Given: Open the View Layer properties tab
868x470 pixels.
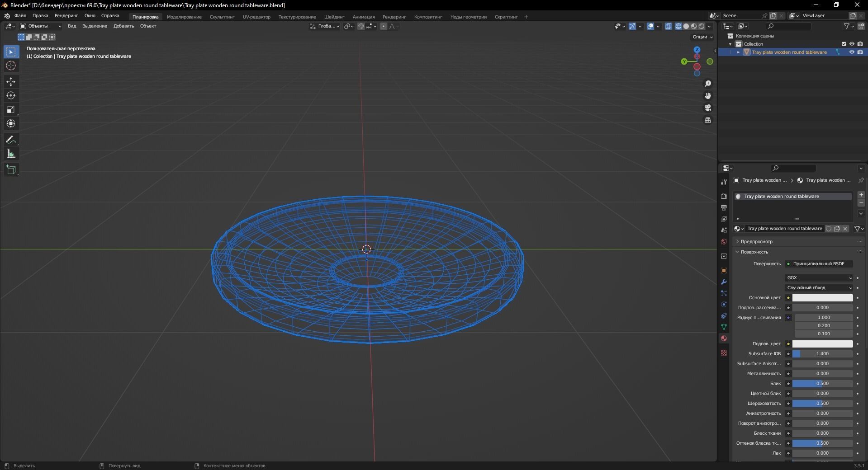Looking at the screenshot, I should click(x=724, y=219).
